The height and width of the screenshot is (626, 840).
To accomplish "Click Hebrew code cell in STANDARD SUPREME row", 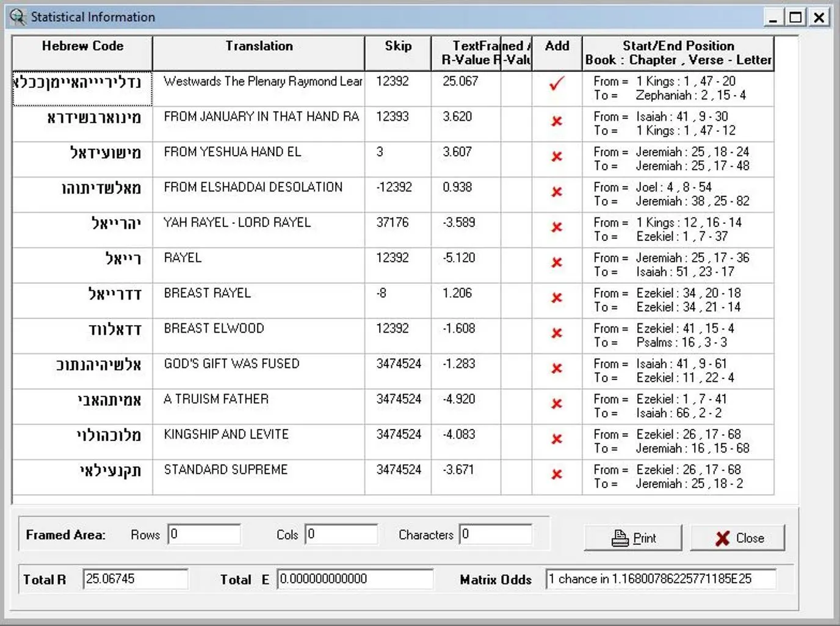I will coord(82,477).
